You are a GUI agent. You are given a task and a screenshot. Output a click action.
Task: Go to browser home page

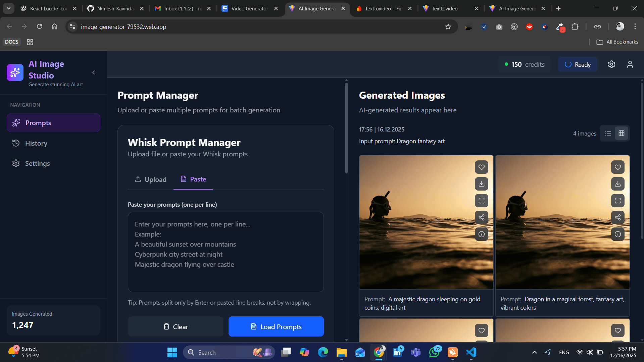click(x=54, y=27)
